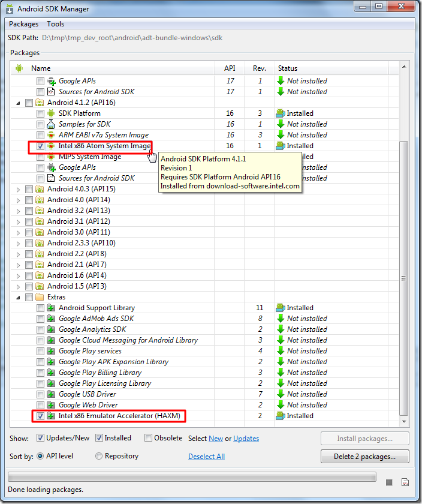Click the Updates link
The height and width of the screenshot is (504, 422).
click(x=246, y=439)
